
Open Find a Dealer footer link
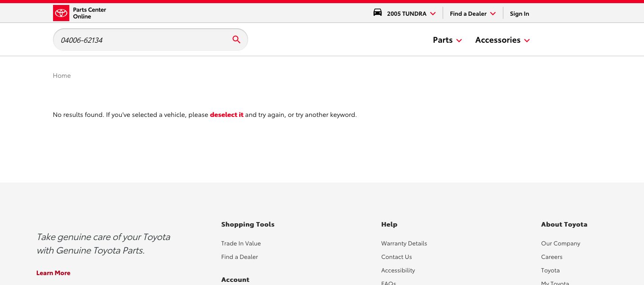pyautogui.click(x=240, y=257)
